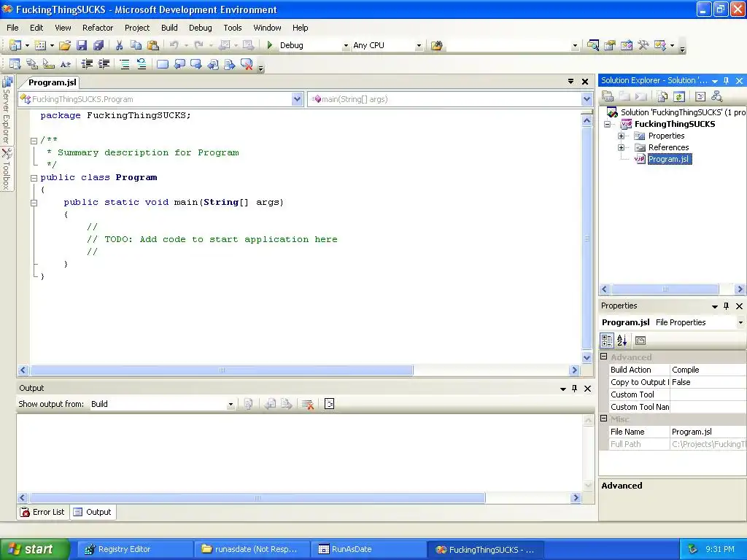This screenshot has width=747, height=560.
Task: Open the FuckingThingSUCKS.Program class dropdown
Action: [x=298, y=99]
